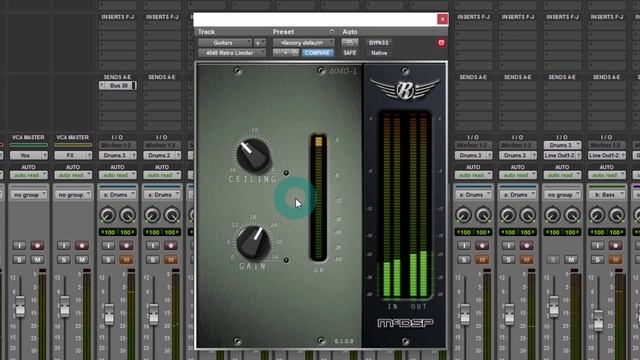Image resolution: width=640 pixels, height=360 pixels.
Task: Open auto read dropdown on Vox VCA master
Action: coord(29,175)
